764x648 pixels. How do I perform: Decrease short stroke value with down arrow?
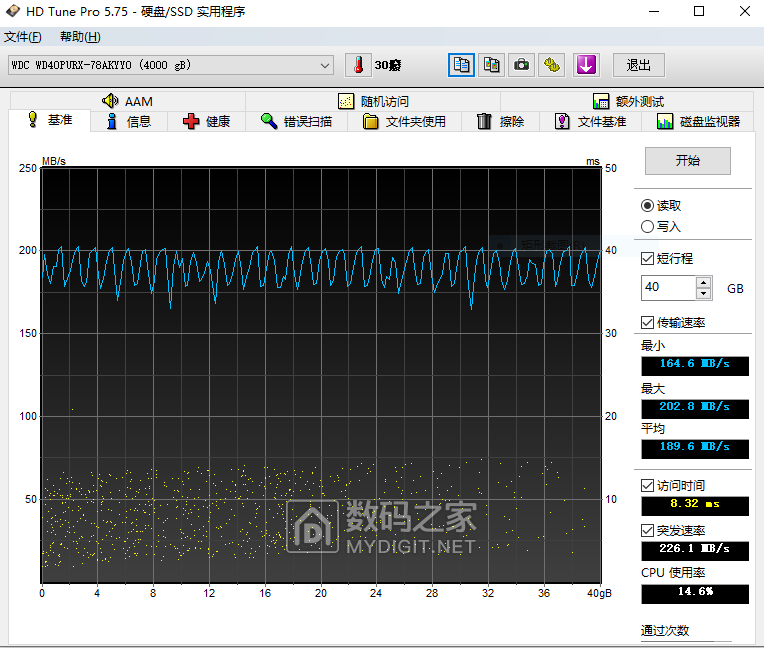click(703, 293)
